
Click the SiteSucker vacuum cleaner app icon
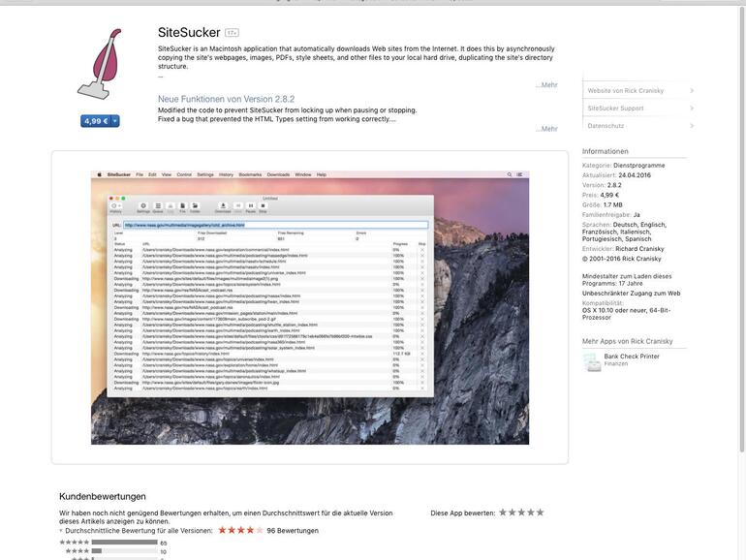point(100,64)
